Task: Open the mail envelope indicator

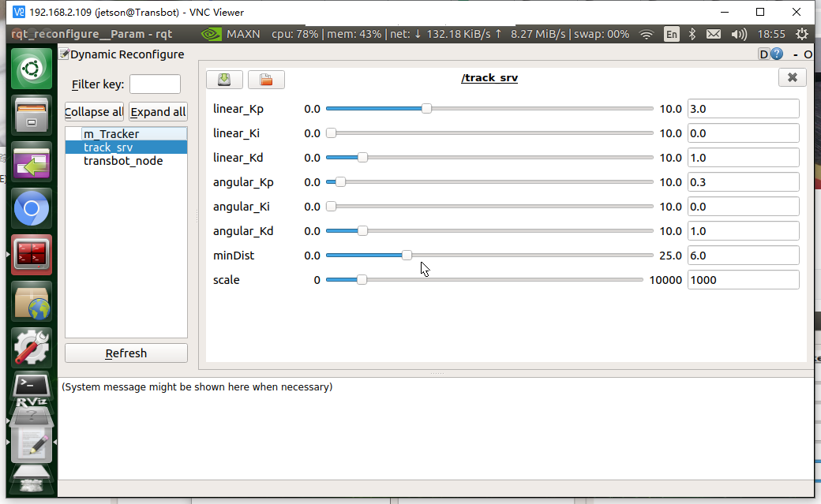Action: tap(713, 35)
